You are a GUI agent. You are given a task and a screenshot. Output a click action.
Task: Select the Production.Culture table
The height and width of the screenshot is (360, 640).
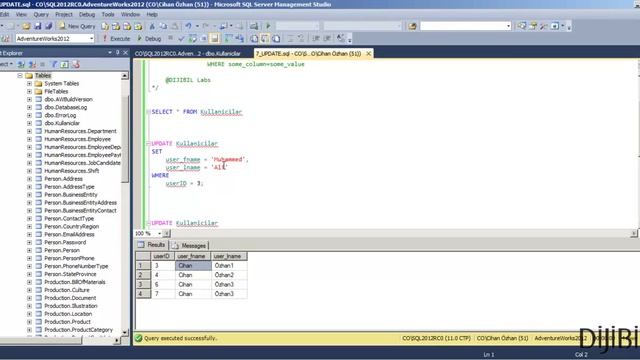click(67, 290)
